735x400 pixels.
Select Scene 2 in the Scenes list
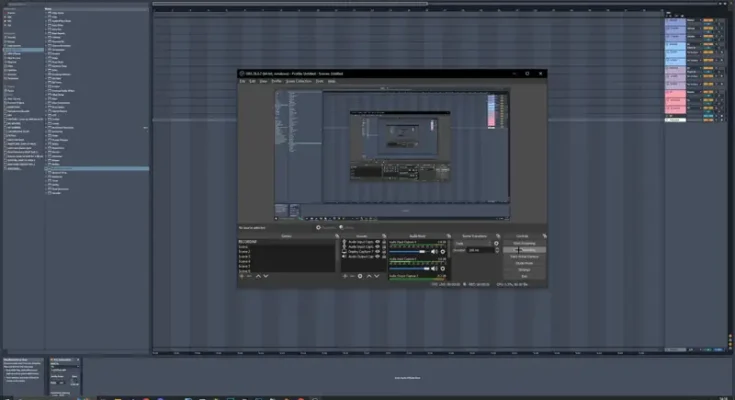246,252
